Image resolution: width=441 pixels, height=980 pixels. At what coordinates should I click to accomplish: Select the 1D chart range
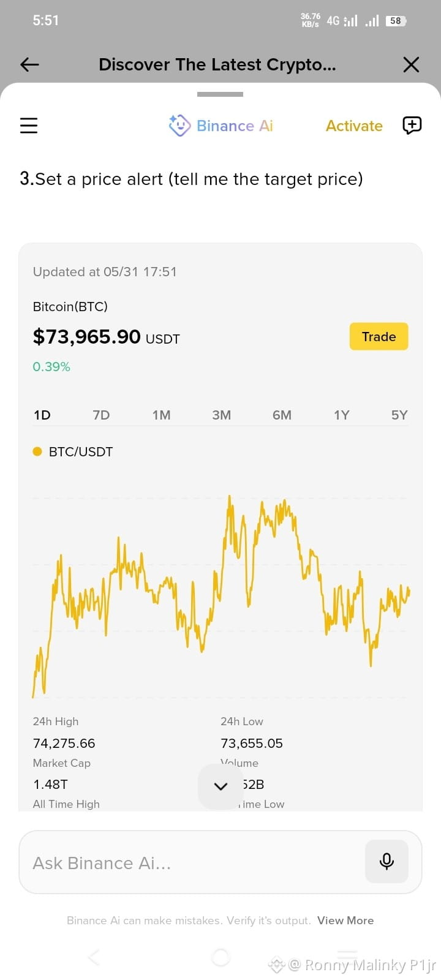coord(42,415)
